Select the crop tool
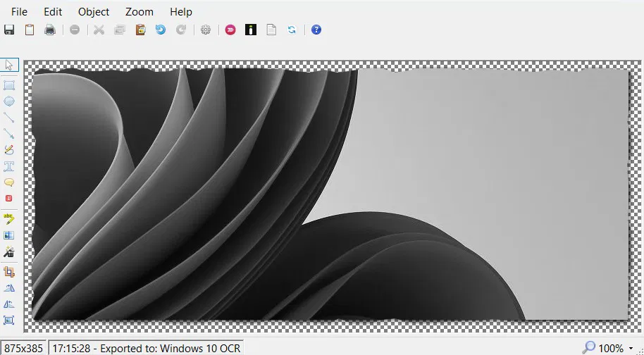The height and width of the screenshot is (355, 644). 9,272
